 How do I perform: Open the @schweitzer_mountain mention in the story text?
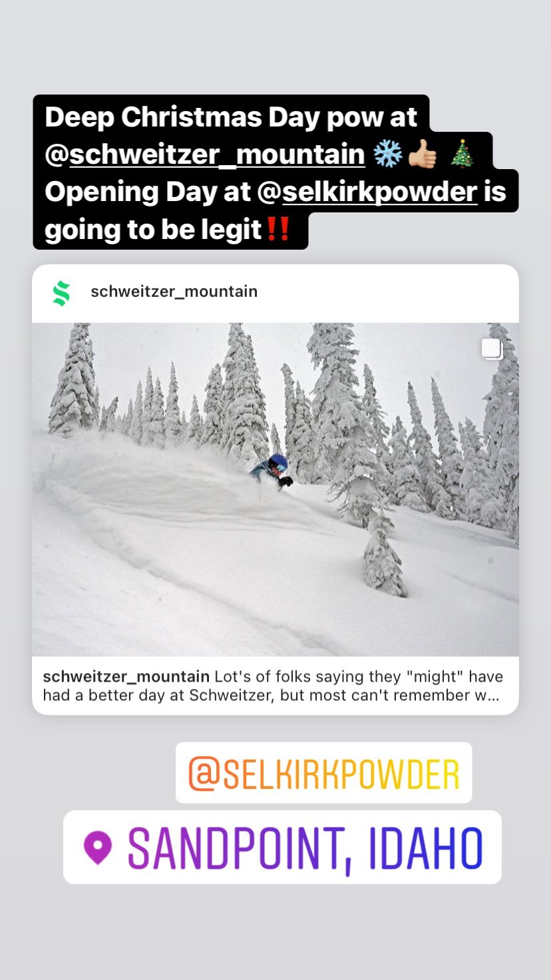[x=205, y=155]
